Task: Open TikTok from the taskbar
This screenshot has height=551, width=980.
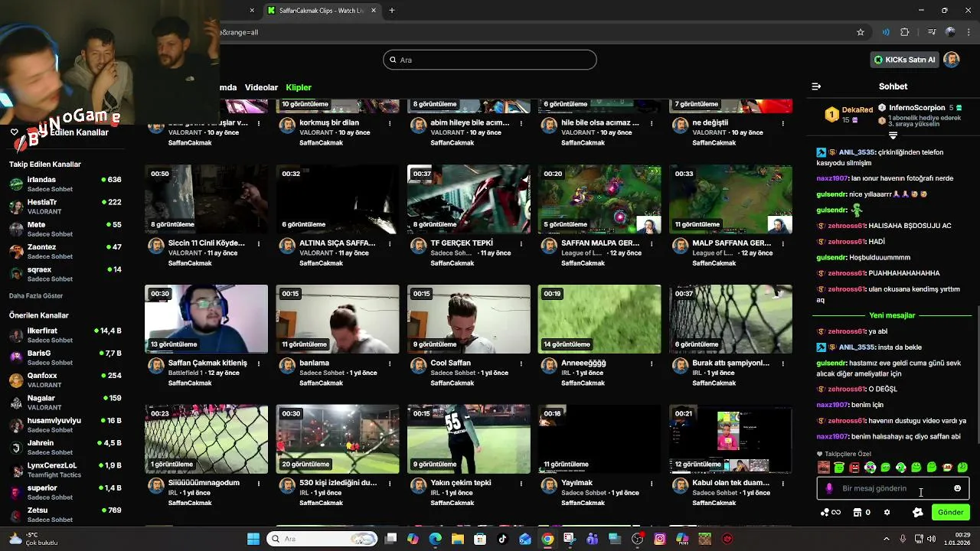Action: click(502, 539)
